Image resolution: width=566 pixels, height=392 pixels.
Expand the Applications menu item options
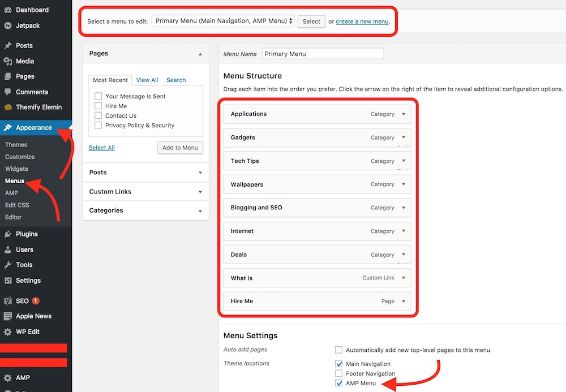[404, 114]
